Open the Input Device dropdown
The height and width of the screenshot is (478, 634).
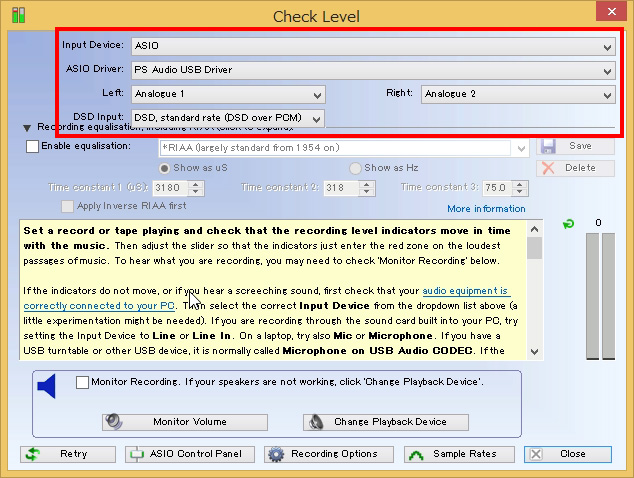372,46
